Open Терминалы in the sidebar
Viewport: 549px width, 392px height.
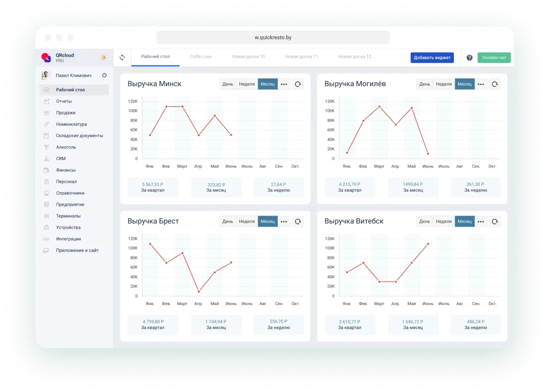pyautogui.click(x=68, y=216)
